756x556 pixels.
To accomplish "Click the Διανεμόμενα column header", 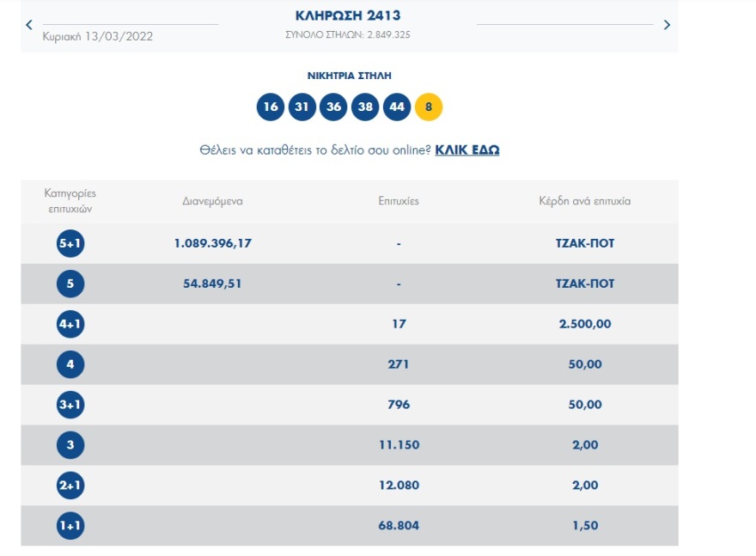I will tap(212, 201).
